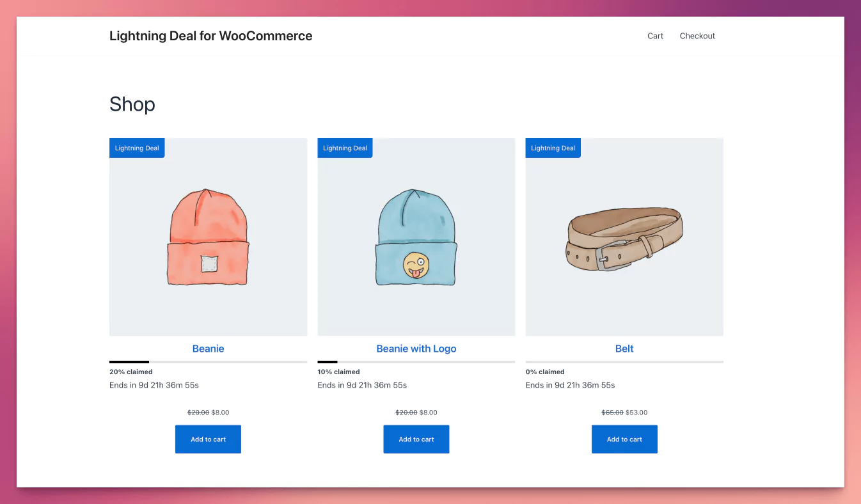Go to the Checkout page

pyautogui.click(x=697, y=36)
